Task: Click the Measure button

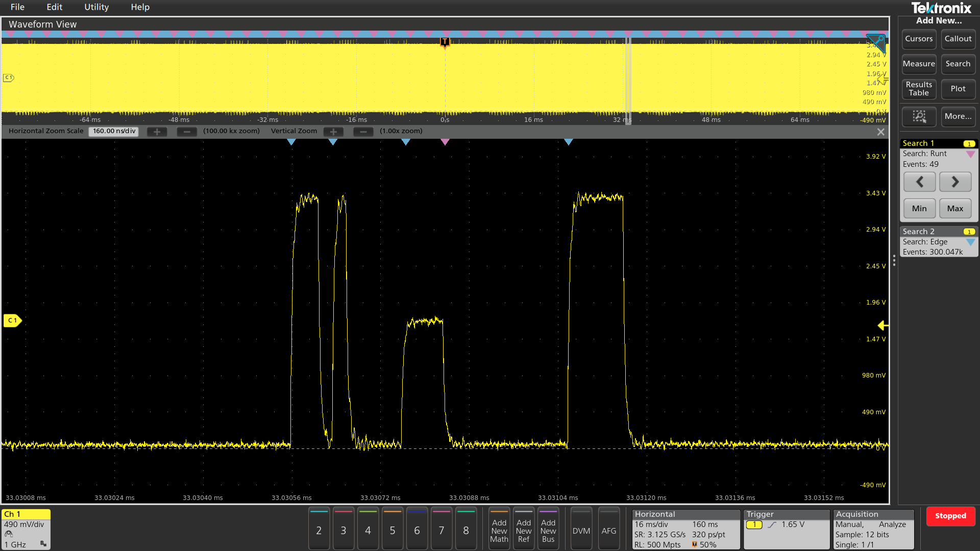Action: 919,64
